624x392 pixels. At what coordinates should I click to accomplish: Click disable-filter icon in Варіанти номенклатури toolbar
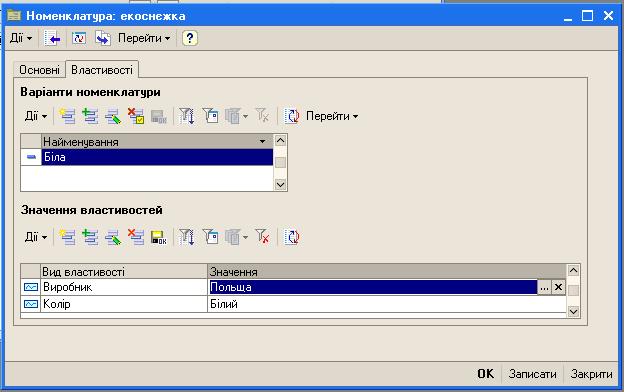(262, 116)
